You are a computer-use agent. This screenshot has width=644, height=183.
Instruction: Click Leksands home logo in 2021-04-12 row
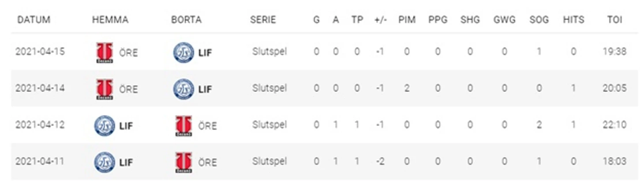click(x=105, y=126)
